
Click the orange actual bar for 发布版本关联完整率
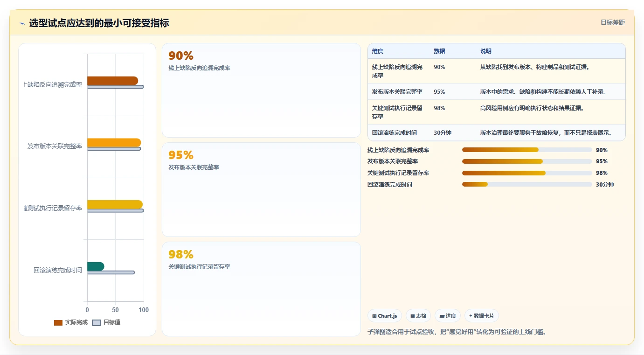coord(114,143)
